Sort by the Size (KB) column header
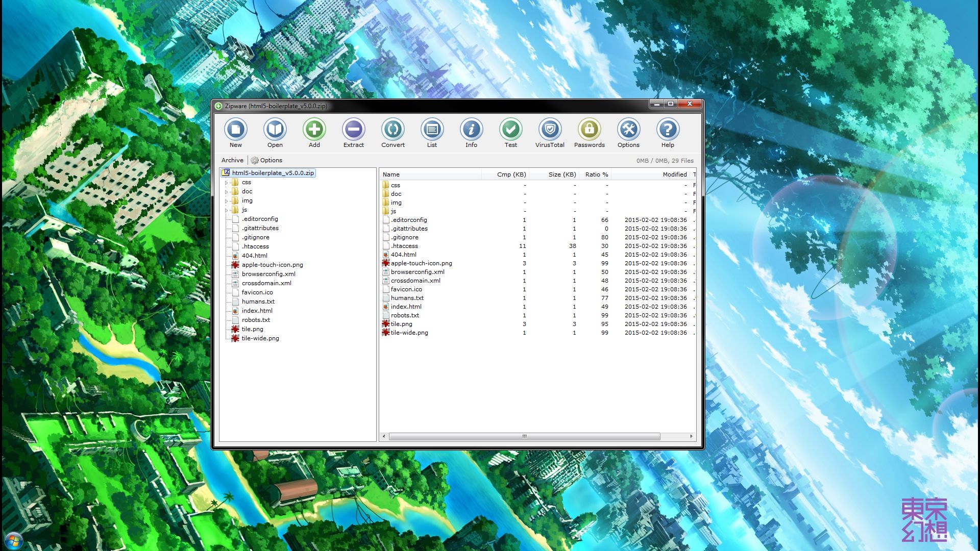Screen dimensions: 980x551 [561, 174]
